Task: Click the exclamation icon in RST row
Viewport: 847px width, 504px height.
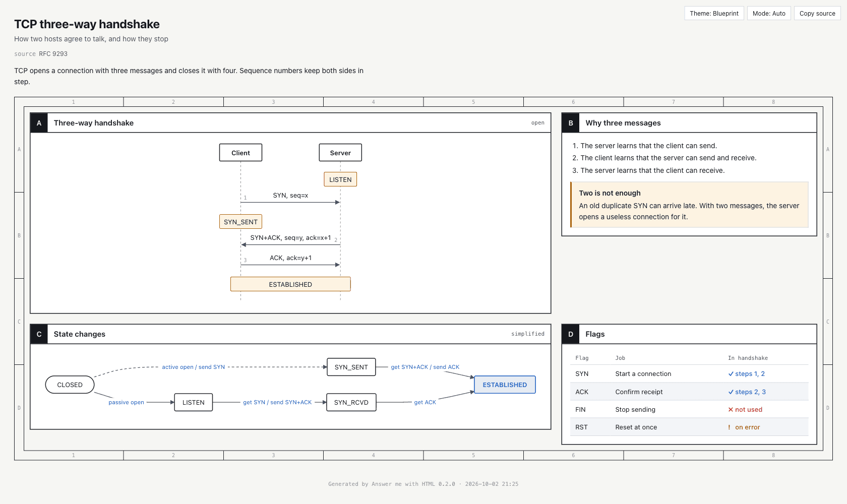Action: coord(729,427)
